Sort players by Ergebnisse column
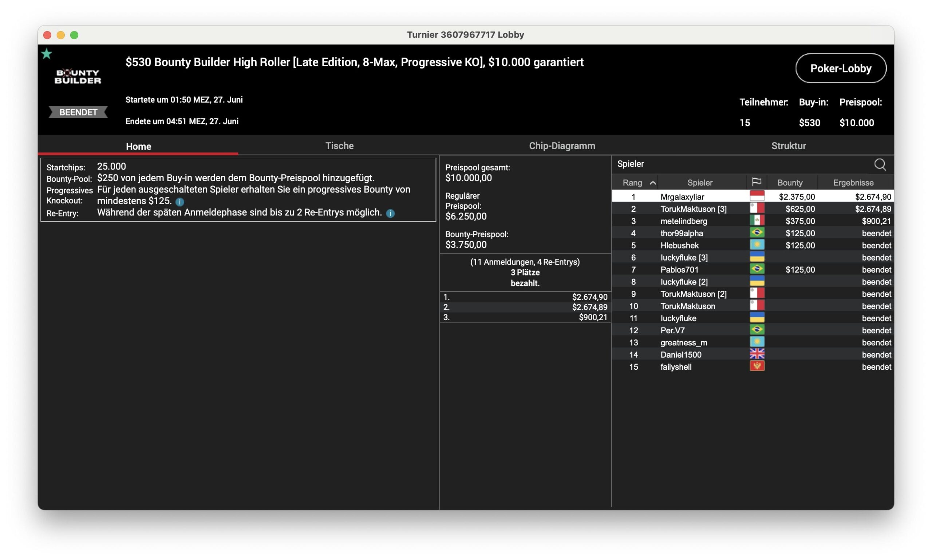This screenshot has width=932, height=560. click(853, 183)
